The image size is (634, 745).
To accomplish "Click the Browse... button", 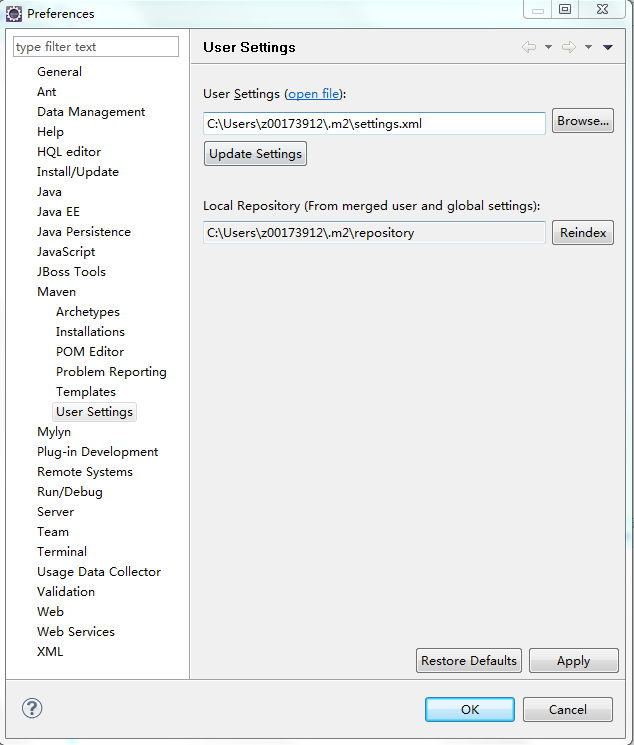I will [582, 122].
